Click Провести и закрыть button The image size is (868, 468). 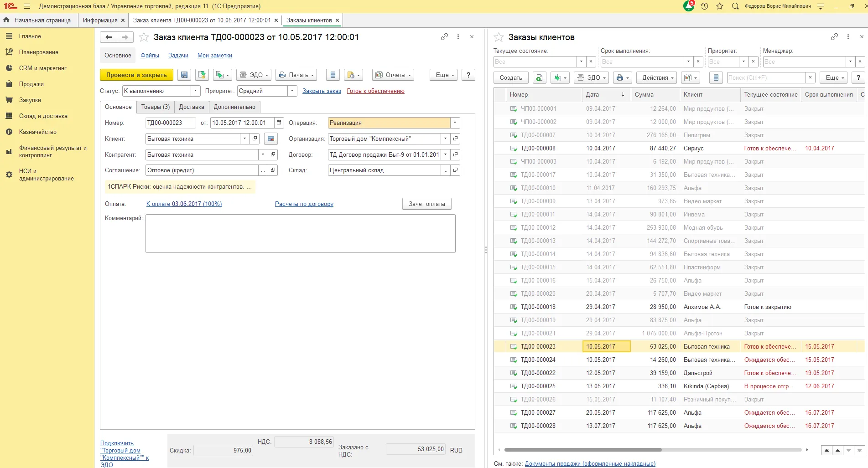coord(136,75)
